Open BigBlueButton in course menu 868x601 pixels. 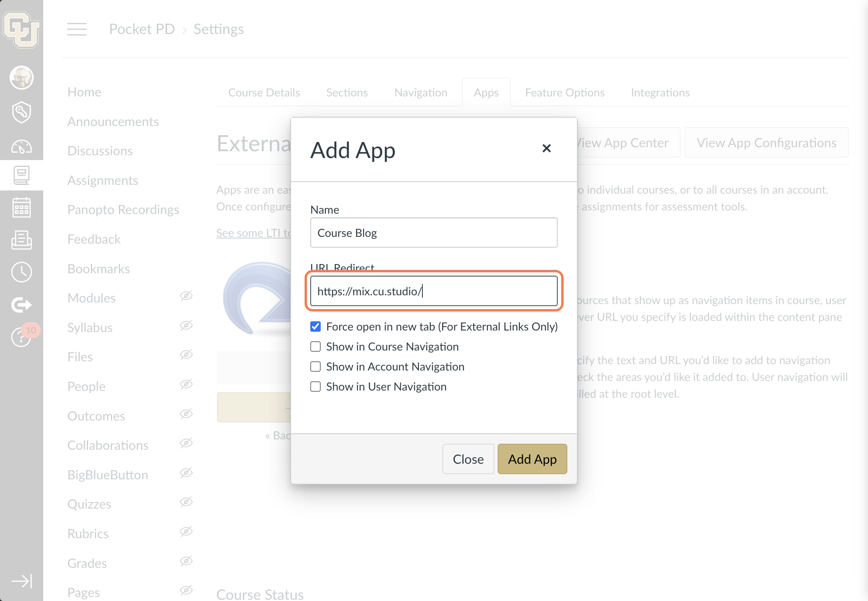108,475
